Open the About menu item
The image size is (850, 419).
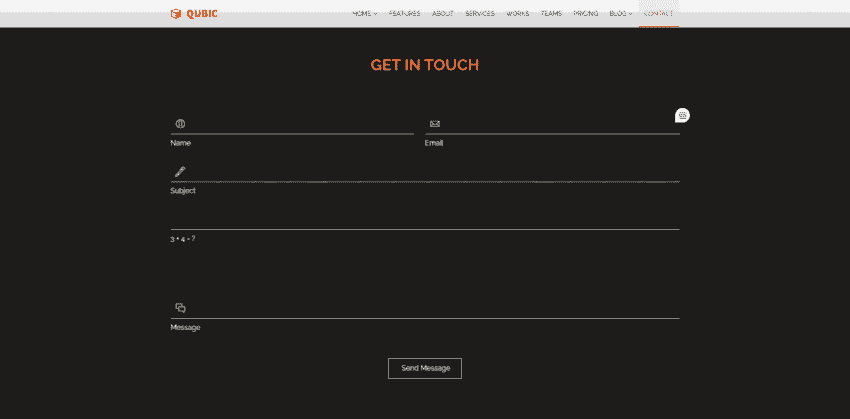tap(442, 14)
